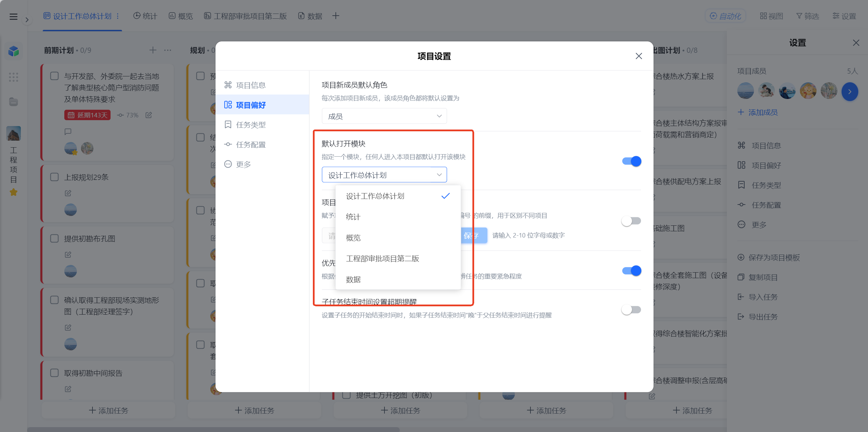Open 前期计划 column more options
868x432 pixels.
[168, 50]
